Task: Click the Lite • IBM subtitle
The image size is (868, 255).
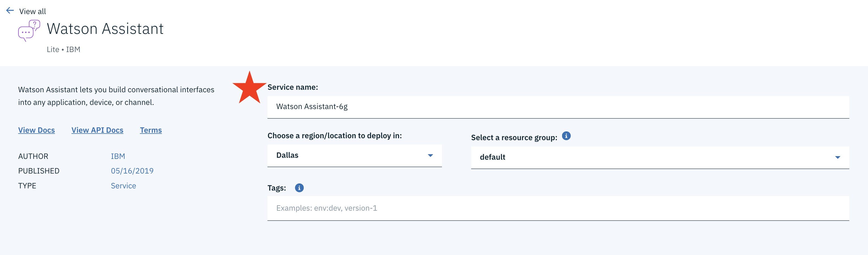Action: pos(63,49)
